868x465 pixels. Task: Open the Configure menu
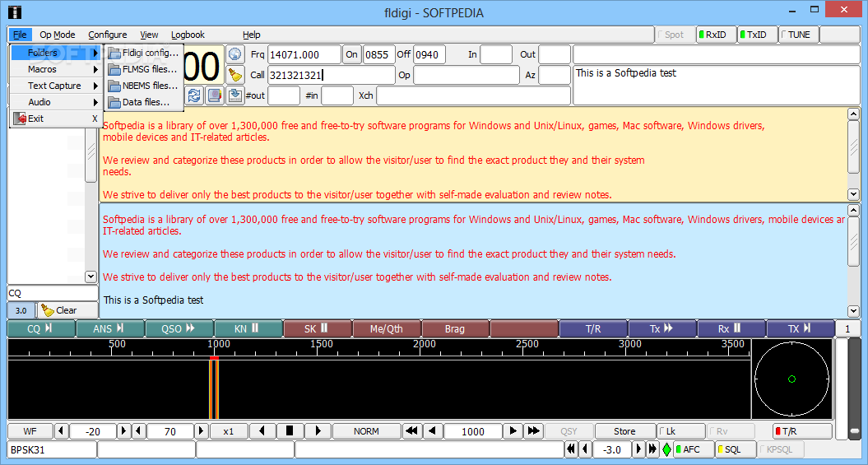click(108, 35)
